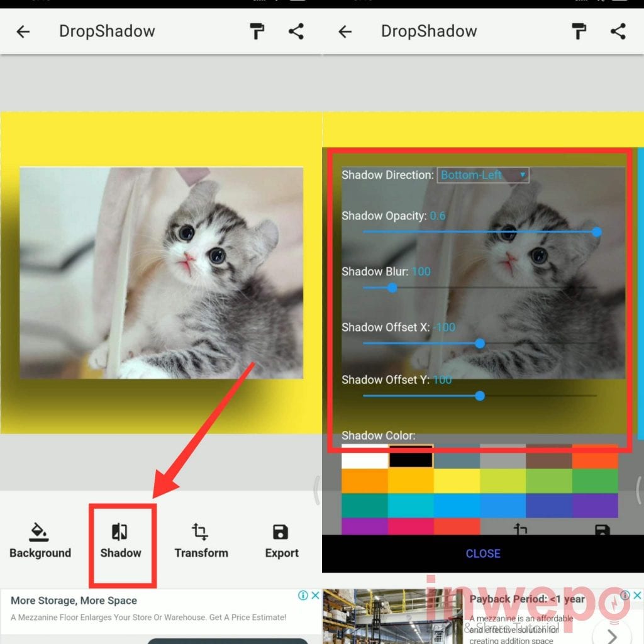The width and height of the screenshot is (644, 644).
Task: Tap the share icon on the right screen
Action: pyautogui.click(x=618, y=31)
